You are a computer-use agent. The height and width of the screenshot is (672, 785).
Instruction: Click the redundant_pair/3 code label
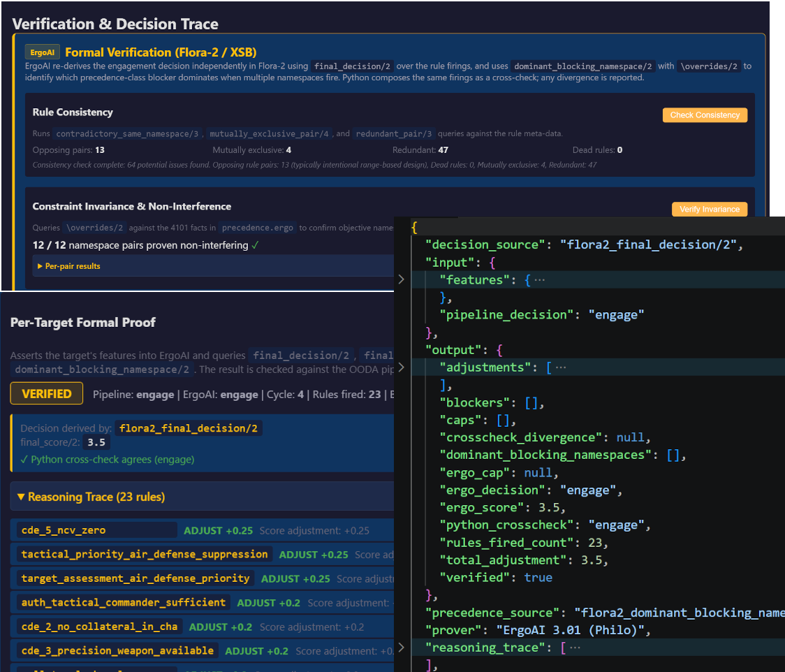[x=393, y=133]
